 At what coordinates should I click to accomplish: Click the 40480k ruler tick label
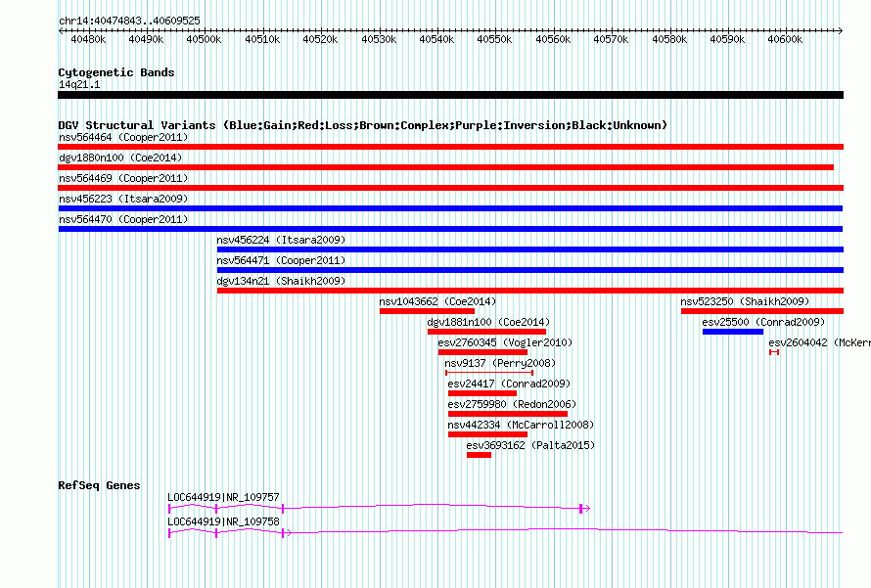coord(88,39)
